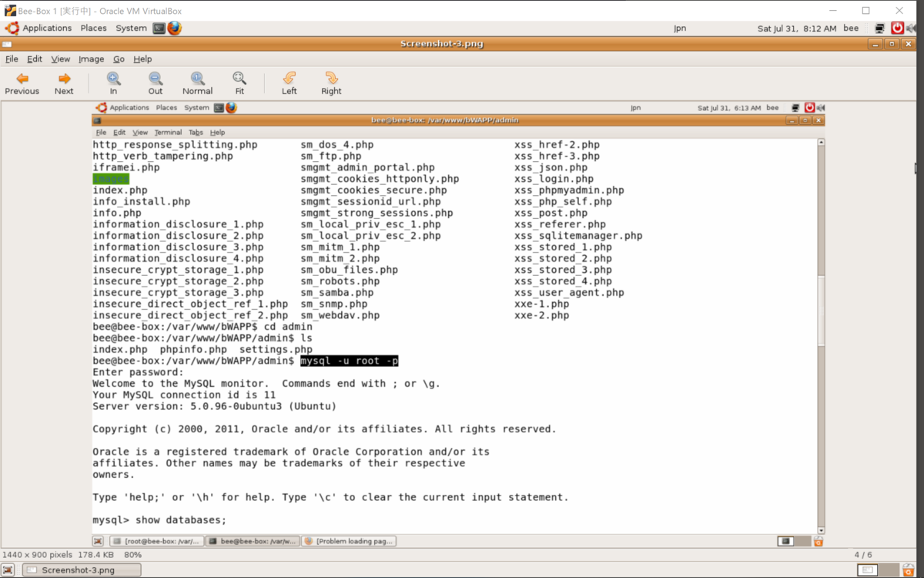Click the green highlighted images folder
The image size is (924, 578).
(x=111, y=179)
